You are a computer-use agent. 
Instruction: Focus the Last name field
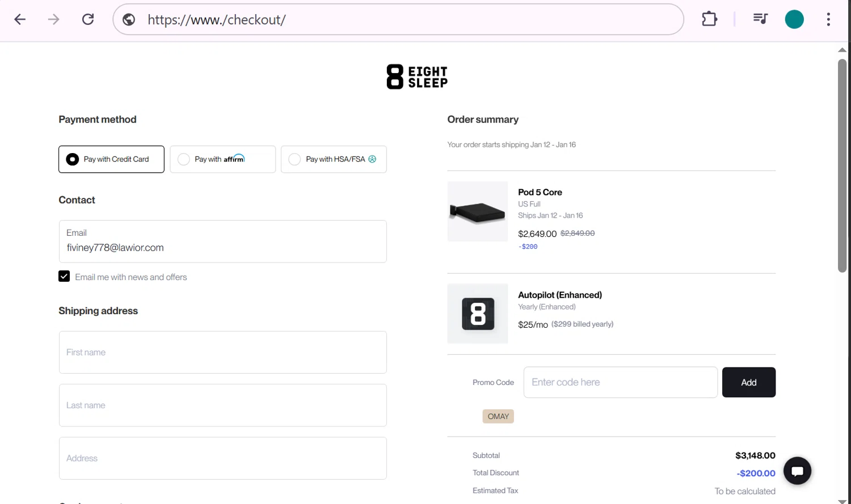(222, 405)
